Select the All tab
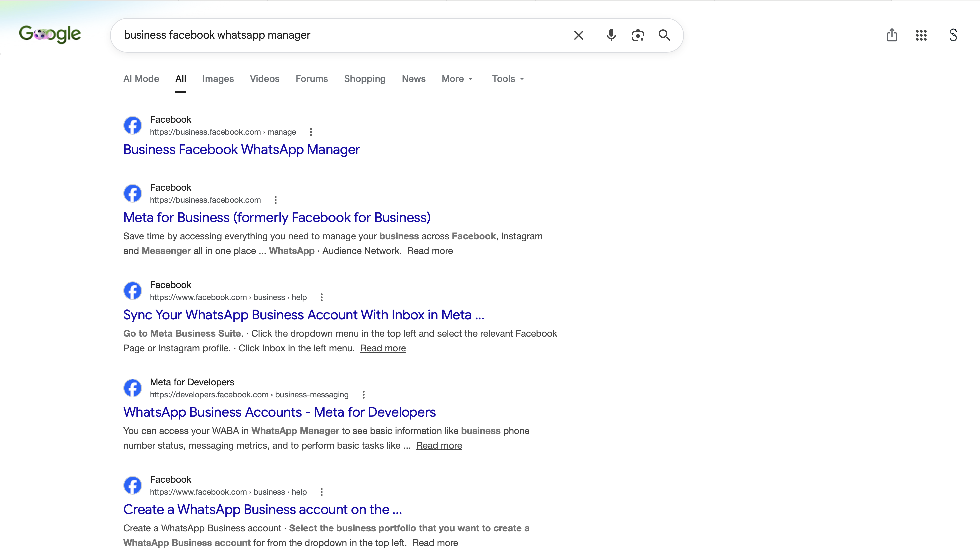 [x=181, y=78]
